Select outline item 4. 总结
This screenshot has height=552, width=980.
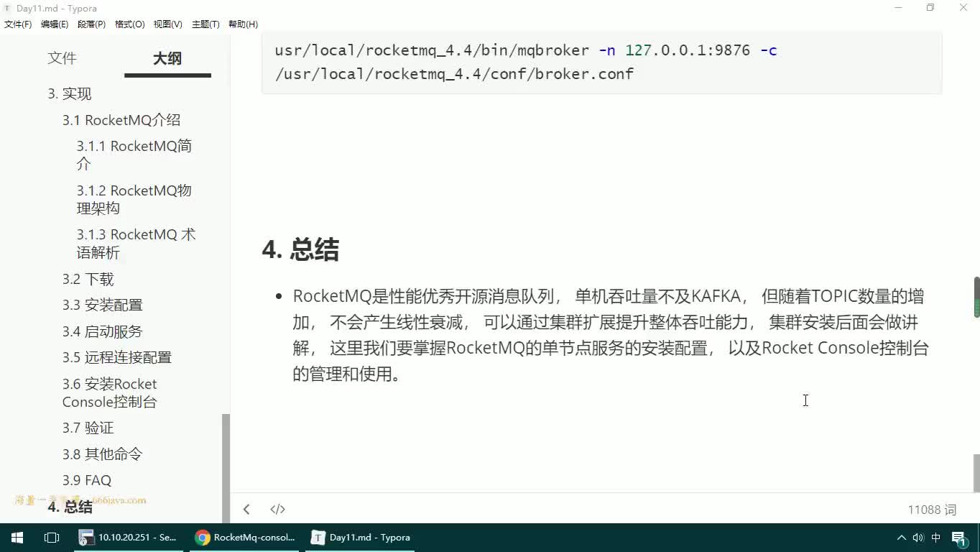70,507
